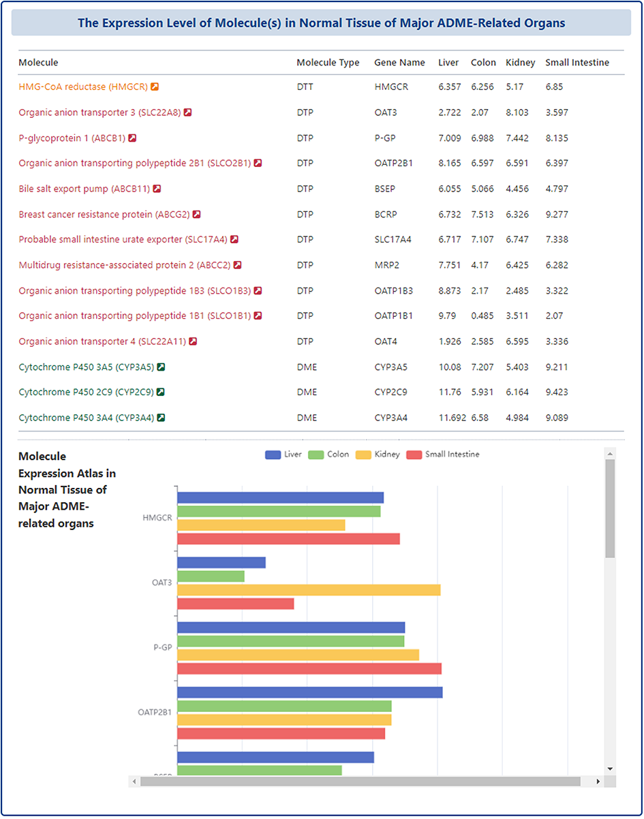Click the chart's scroll down arrow
The image size is (644, 819).
610,769
